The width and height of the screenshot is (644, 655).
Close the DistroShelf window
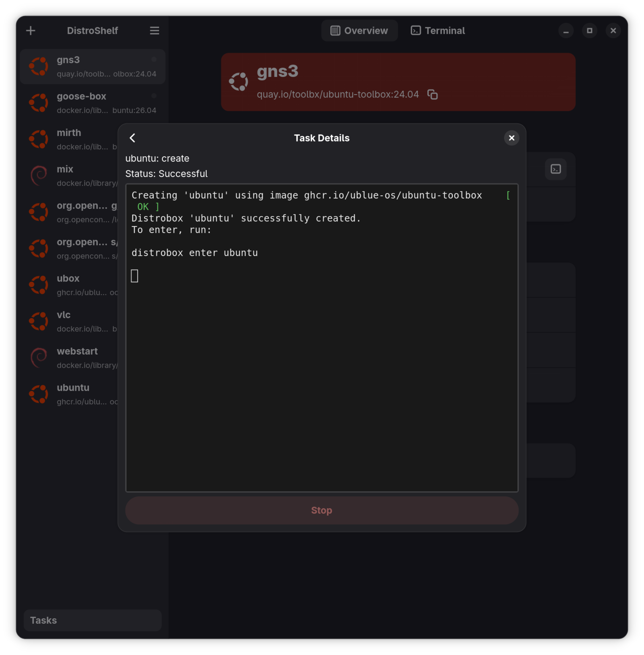[613, 31]
